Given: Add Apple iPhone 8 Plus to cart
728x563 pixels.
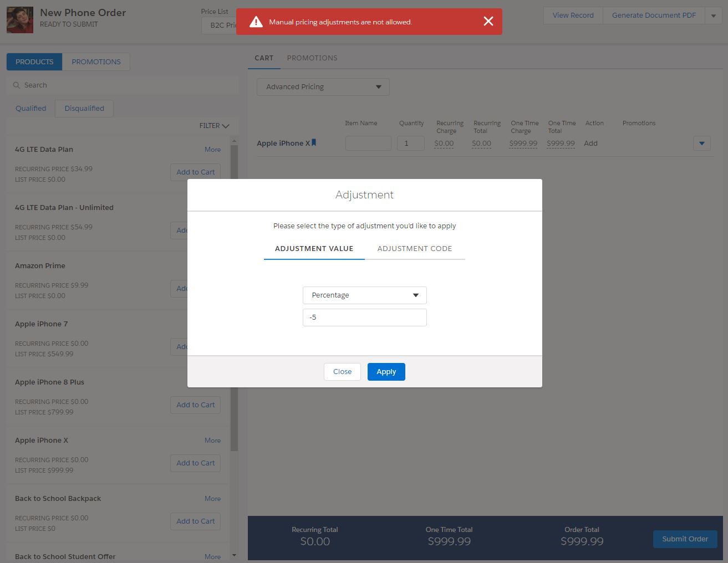Looking at the screenshot, I should (x=196, y=405).
